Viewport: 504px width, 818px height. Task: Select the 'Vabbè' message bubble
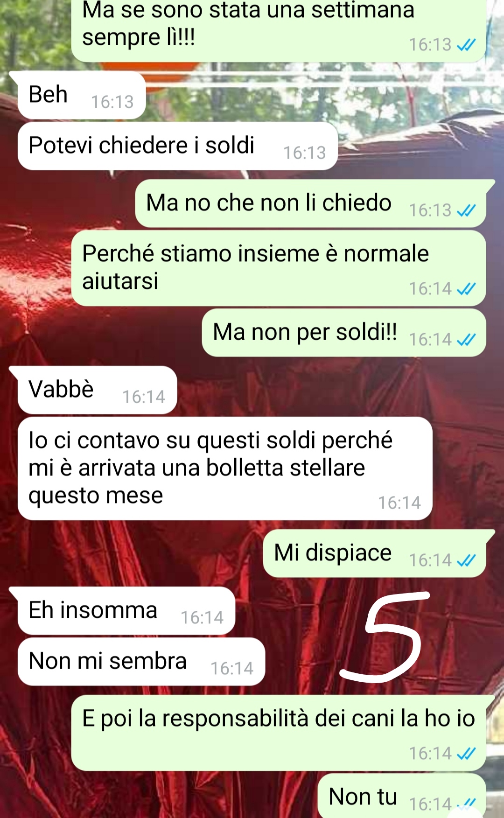[97, 390]
